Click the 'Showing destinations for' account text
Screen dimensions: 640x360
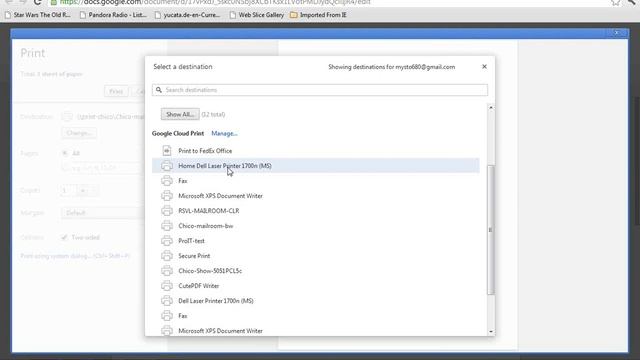[x=391, y=67]
